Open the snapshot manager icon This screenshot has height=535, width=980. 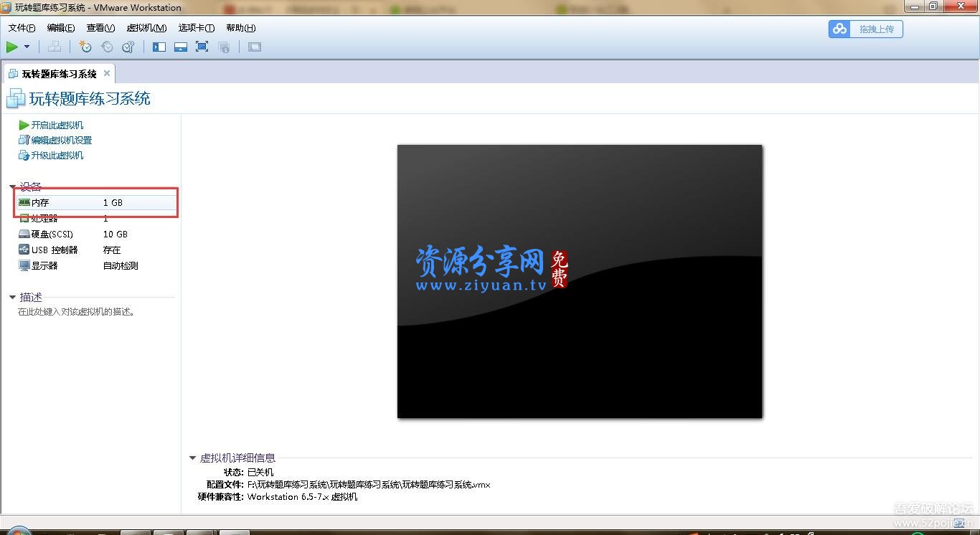point(128,47)
